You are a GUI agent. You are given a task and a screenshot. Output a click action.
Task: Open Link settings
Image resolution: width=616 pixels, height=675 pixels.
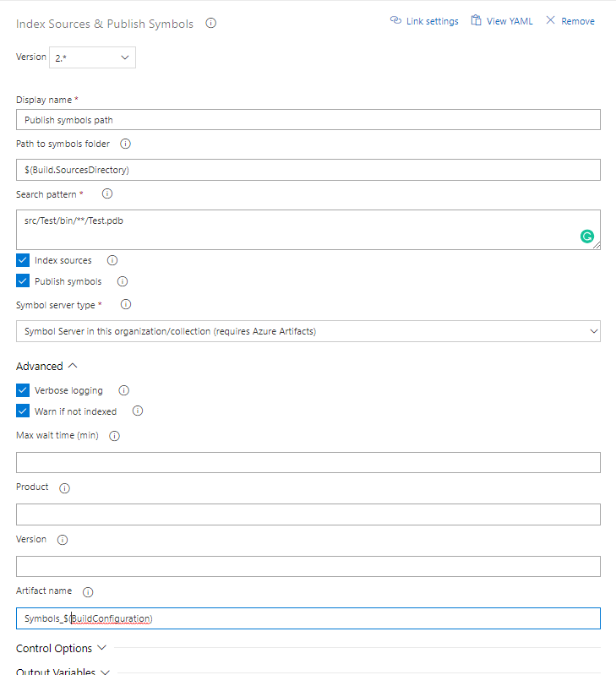424,21
